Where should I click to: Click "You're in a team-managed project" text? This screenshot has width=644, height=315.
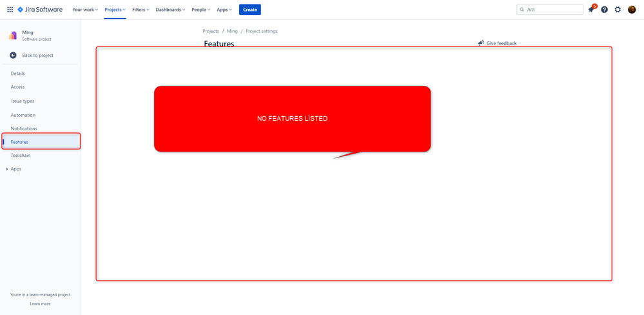coord(40,295)
